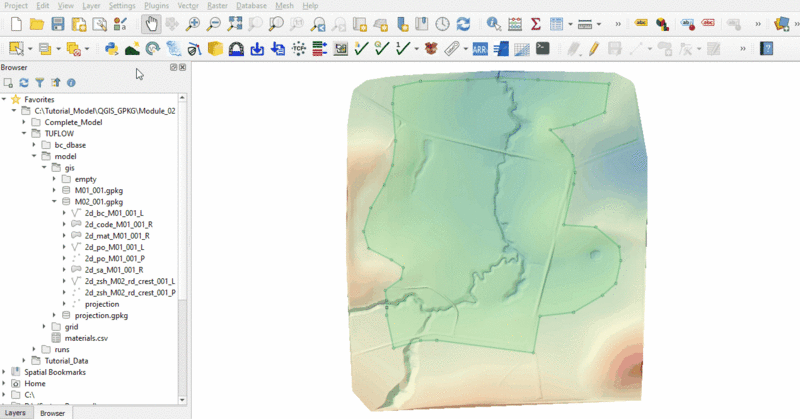800x419 pixels.
Task: Open the Statistical Summary sigma icon
Action: (x=535, y=23)
